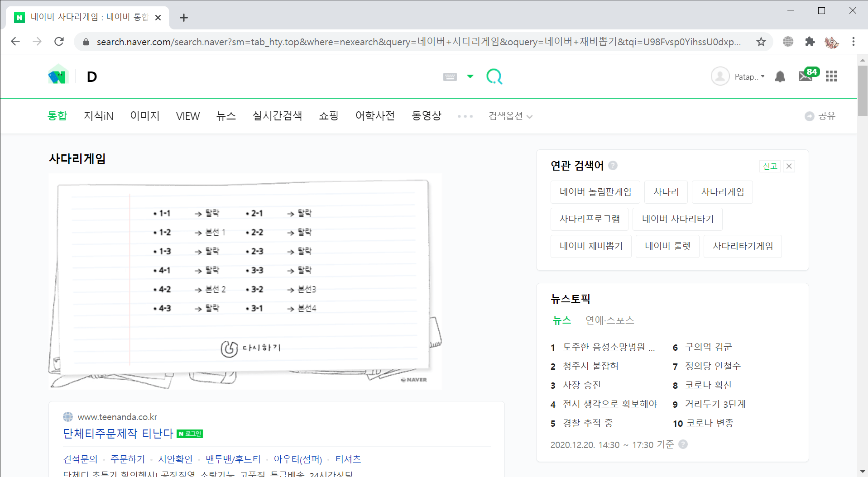The width and height of the screenshot is (868, 477).
Task: Open the mail icon with 84 badge
Action: coord(808,75)
